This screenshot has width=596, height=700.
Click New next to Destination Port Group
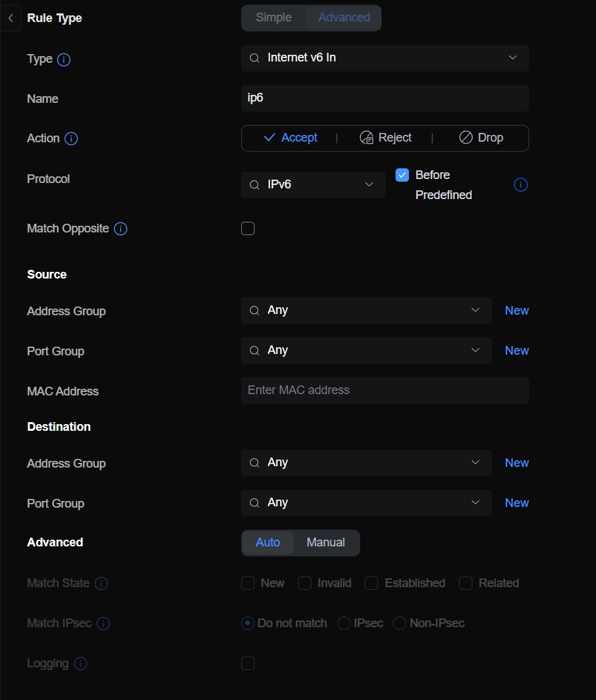pyautogui.click(x=516, y=503)
